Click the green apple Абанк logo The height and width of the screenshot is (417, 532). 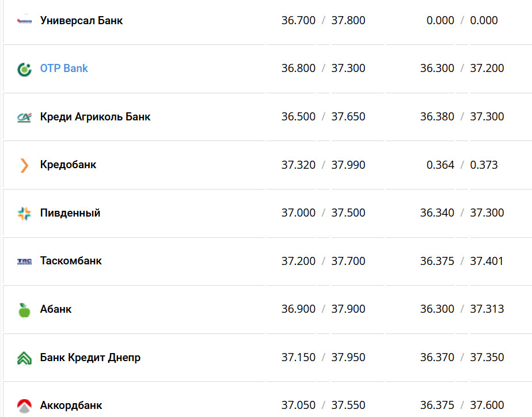tap(24, 310)
